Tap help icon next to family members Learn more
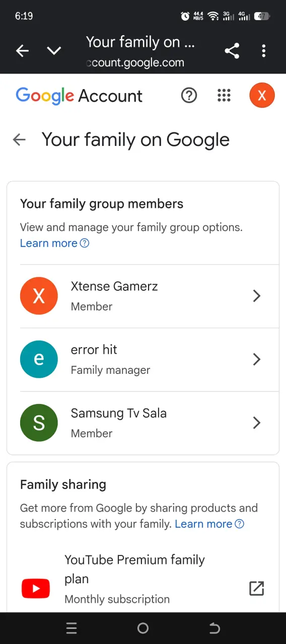The image size is (286, 644). coord(85,244)
